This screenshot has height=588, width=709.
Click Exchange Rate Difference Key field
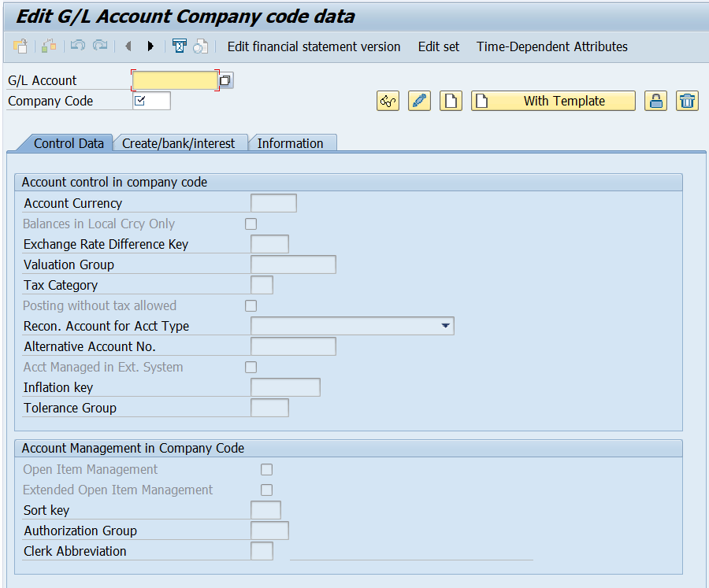point(269,244)
